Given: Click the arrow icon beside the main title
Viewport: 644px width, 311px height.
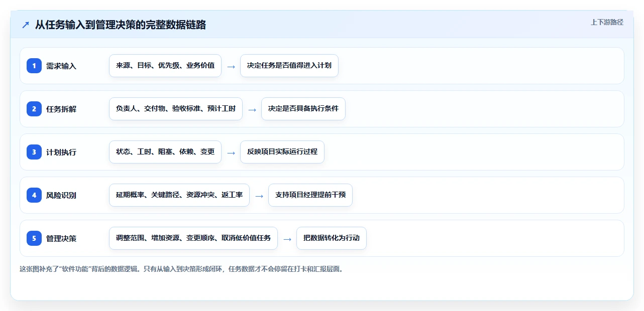Looking at the screenshot, I should pyautogui.click(x=26, y=25).
